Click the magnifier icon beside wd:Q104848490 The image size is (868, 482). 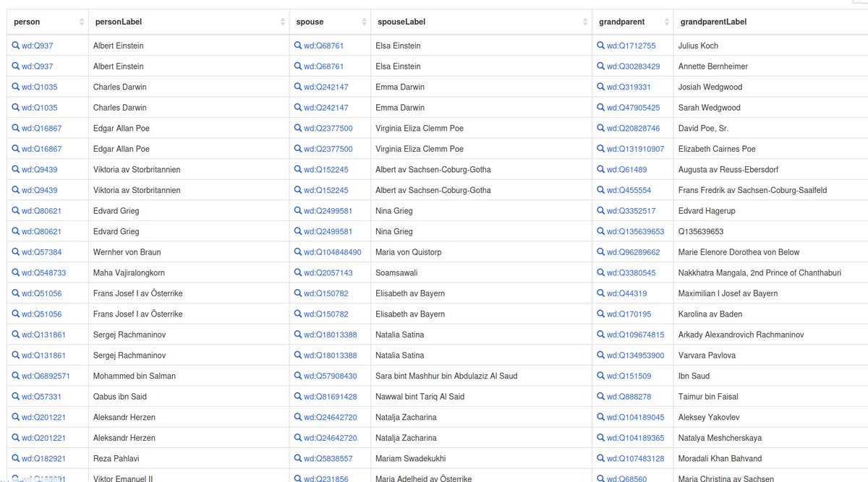point(297,251)
